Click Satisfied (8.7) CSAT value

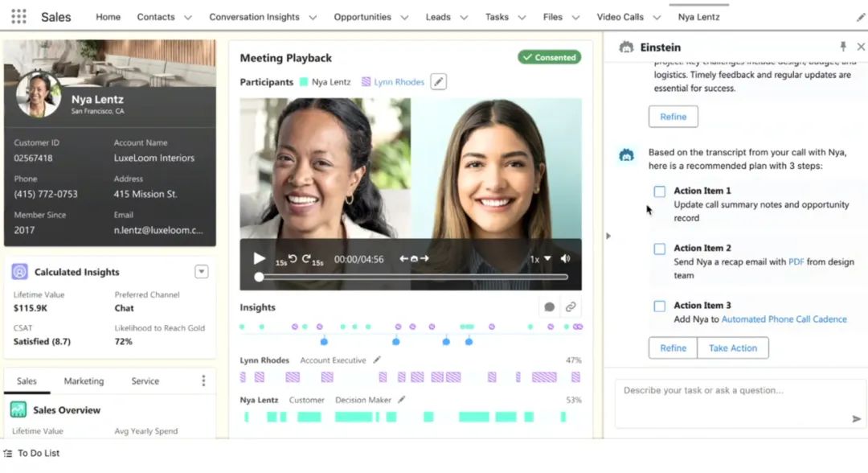42,341
